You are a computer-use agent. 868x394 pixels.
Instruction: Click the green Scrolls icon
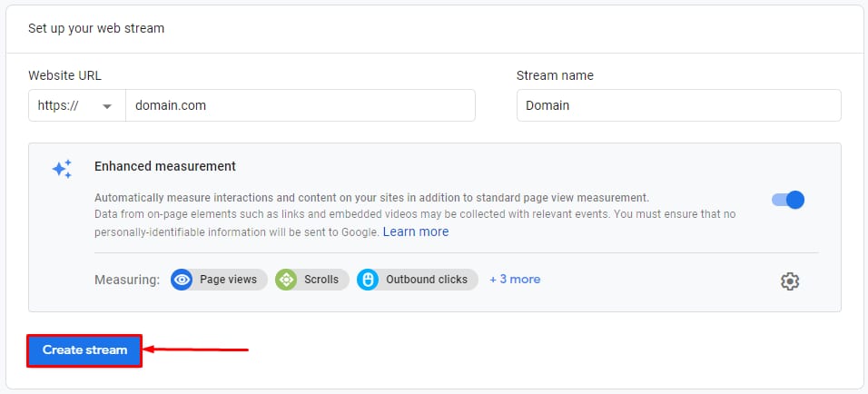click(287, 280)
